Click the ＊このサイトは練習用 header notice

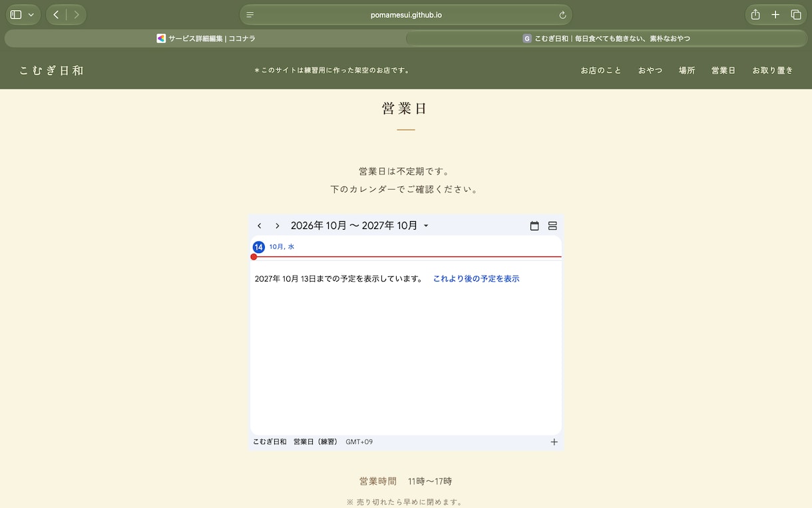333,71
